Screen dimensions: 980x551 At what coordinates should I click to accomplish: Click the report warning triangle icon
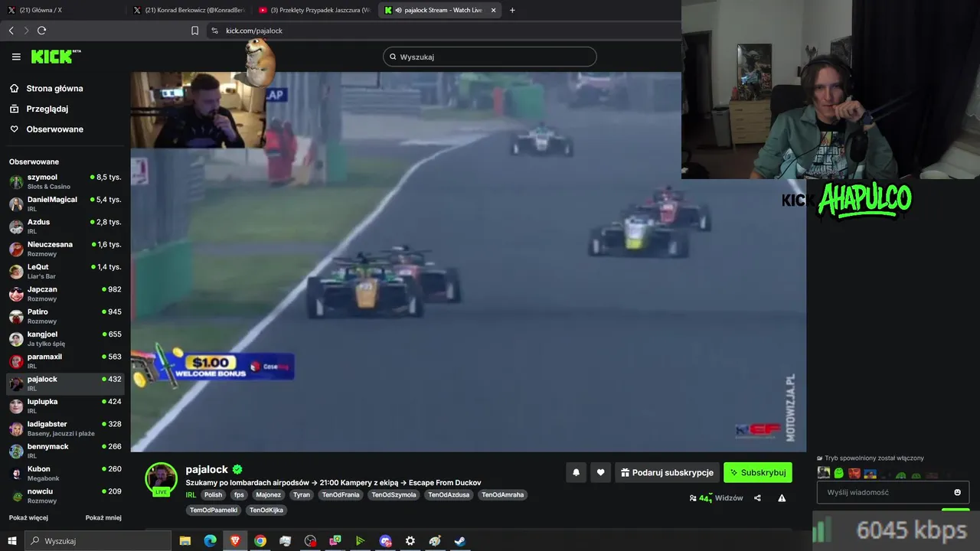782,498
